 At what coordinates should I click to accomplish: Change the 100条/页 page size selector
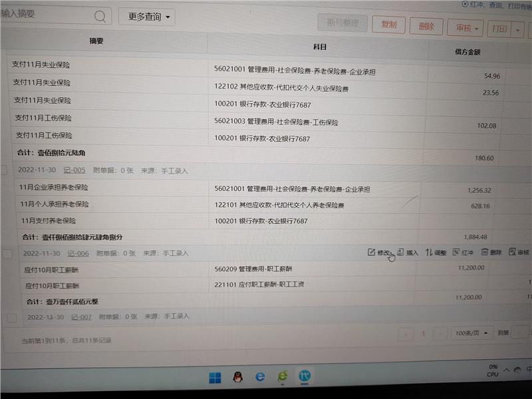point(471,332)
